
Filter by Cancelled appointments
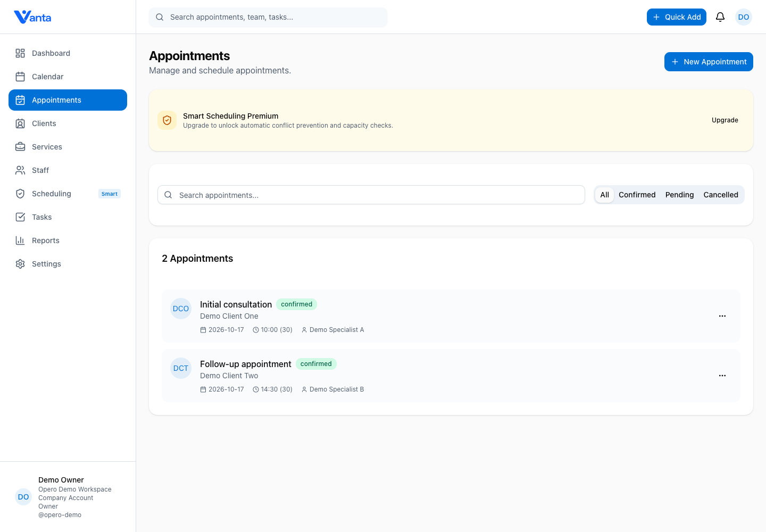[721, 195]
